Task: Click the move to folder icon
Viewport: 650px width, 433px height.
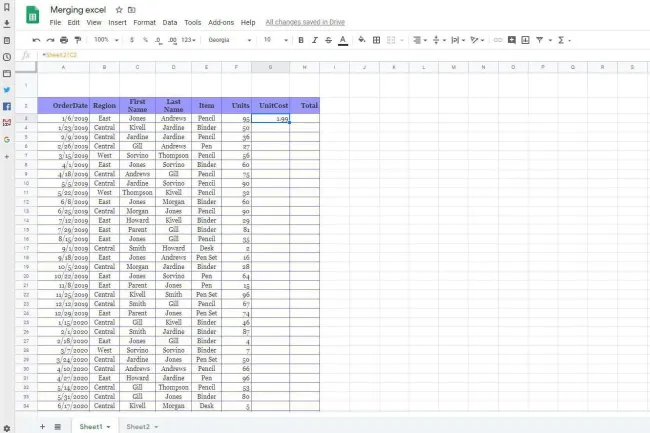Action: point(131,10)
